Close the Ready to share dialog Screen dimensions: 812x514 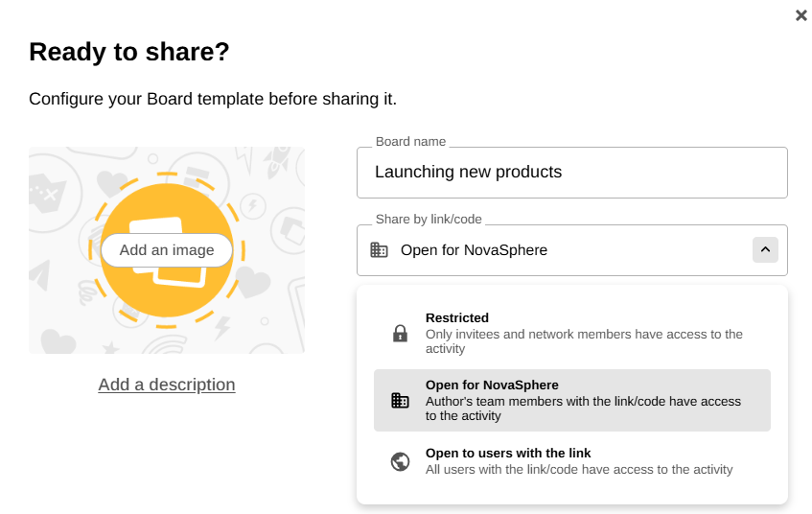pos(801,15)
